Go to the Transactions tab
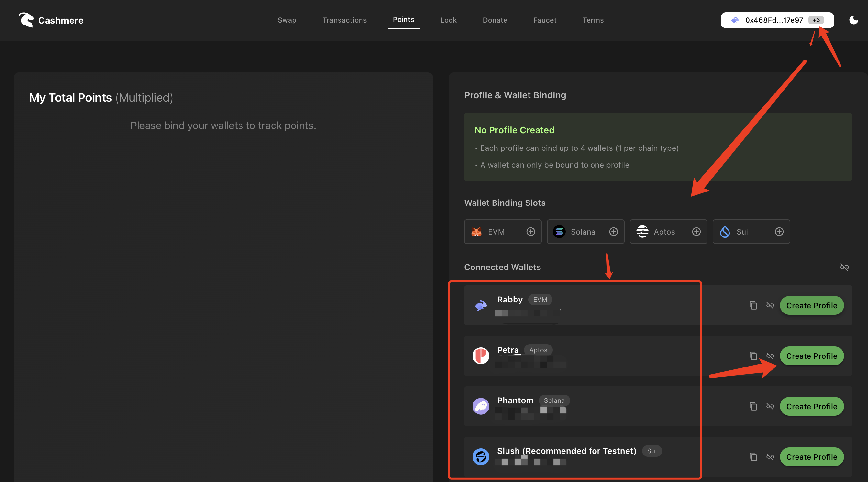 344,20
